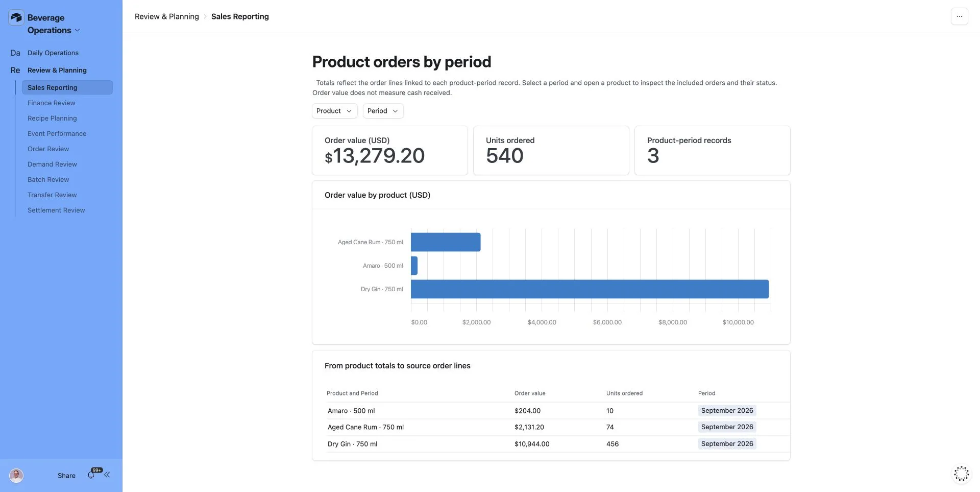Click the Dry Gin · 750 ml axis label
The width and height of the screenshot is (980, 492).
382,289
